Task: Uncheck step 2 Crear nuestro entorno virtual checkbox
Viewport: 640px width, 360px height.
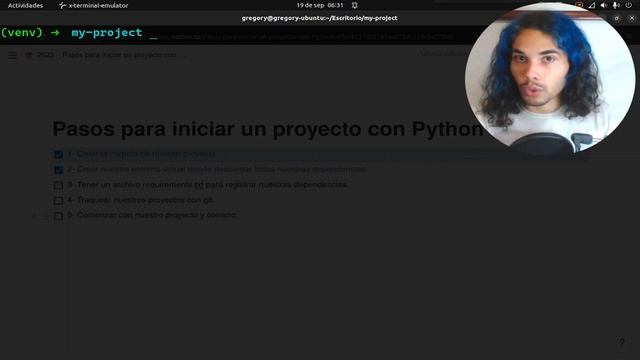Action: pos(58,170)
